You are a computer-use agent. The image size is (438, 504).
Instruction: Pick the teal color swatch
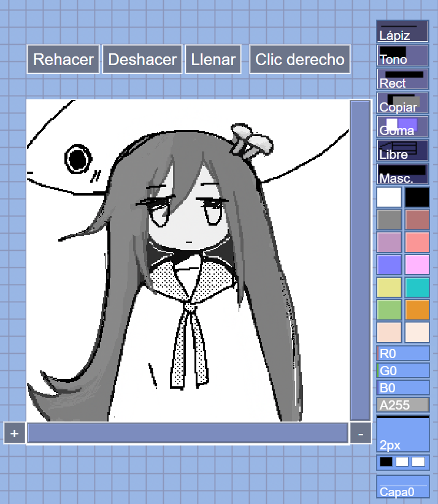click(417, 287)
